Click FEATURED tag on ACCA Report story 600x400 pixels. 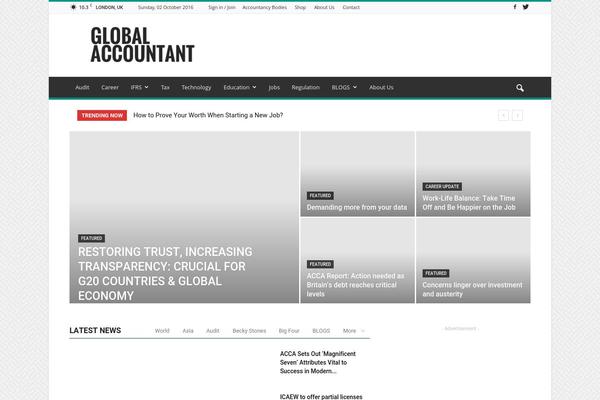pyautogui.click(x=320, y=264)
